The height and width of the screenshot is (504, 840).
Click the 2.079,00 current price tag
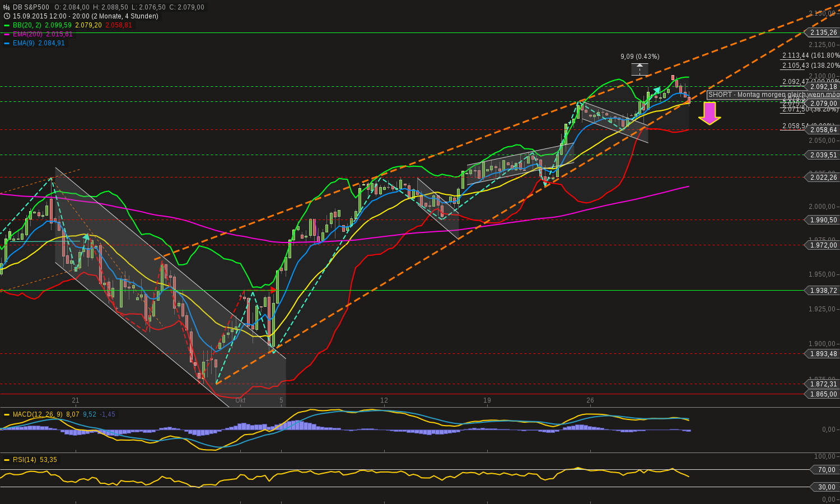coord(823,104)
